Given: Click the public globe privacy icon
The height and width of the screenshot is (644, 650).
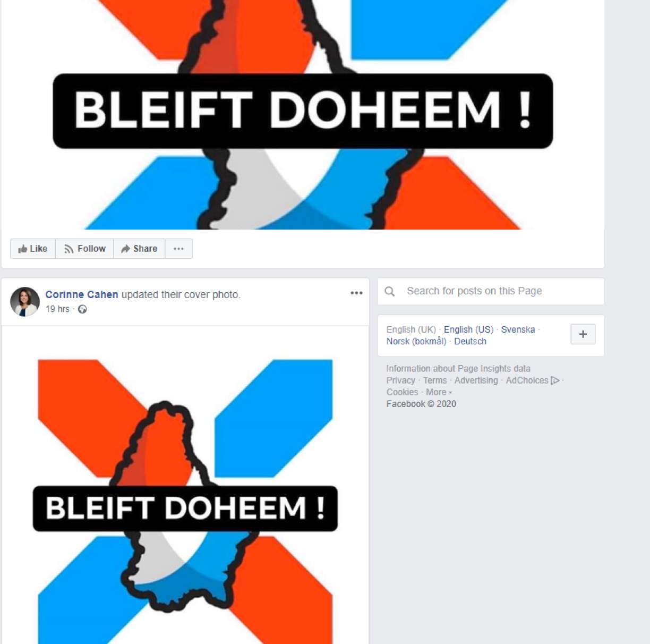Looking at the screenshot, I should (82, 309).
